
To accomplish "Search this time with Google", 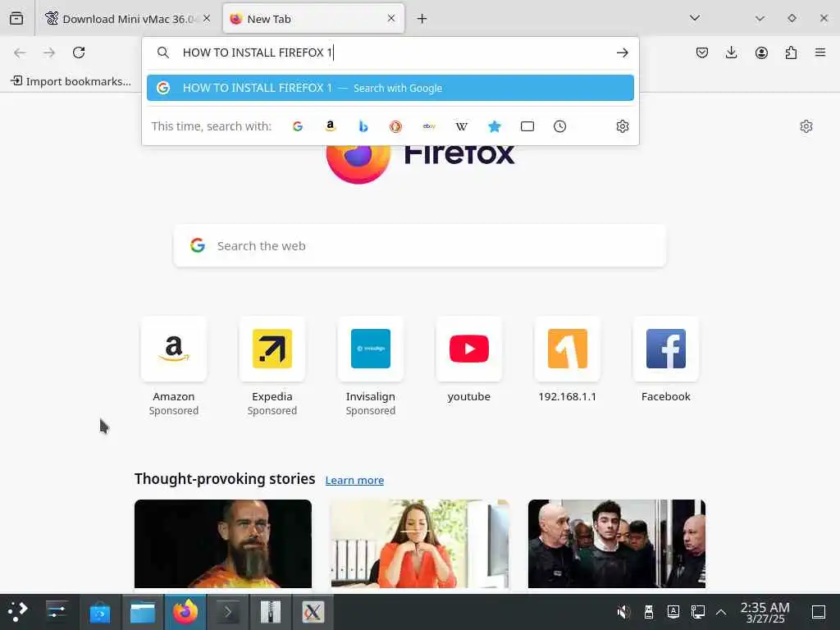I will point(298,126).
